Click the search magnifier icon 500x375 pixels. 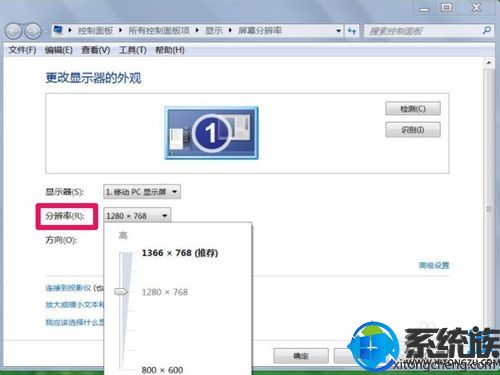pos(486,31)
